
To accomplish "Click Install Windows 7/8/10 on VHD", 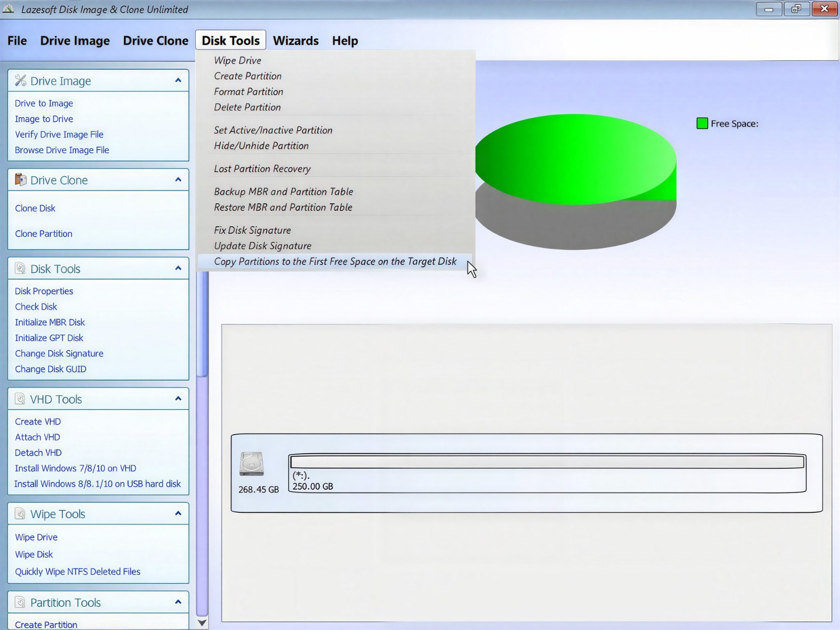I will click(76, 468).
